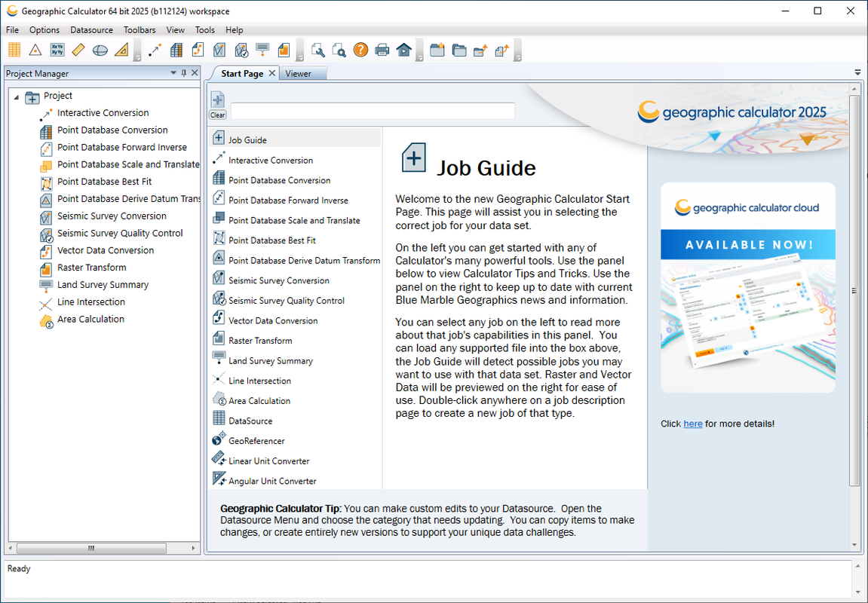Screen dimensions: 868x603
Task: Select GeoReferencer in the Start Page list
Action: pyautogui.click(x=296, y=441)
